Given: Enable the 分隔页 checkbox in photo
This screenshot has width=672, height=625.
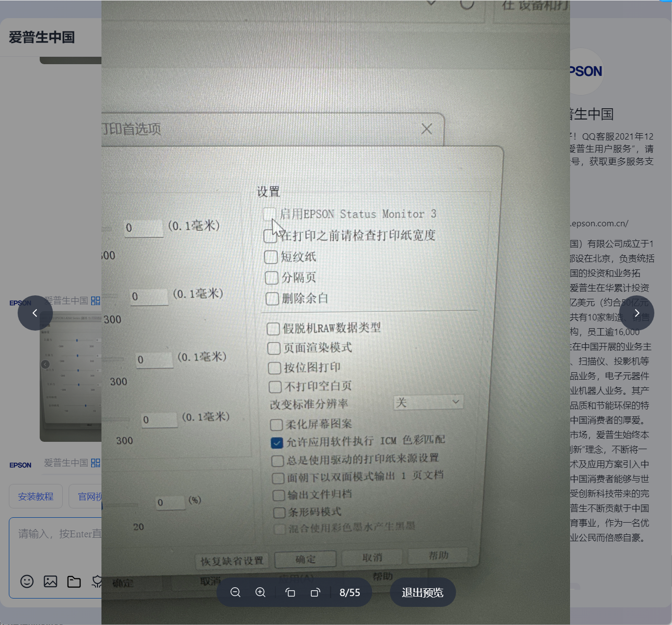Looking at the screenshot, I should [x=272, y=278].
